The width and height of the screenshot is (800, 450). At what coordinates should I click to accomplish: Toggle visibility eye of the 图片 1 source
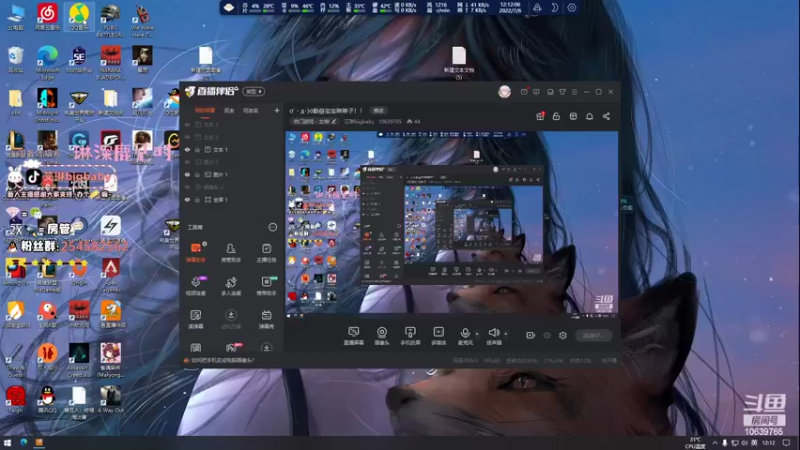click(187, 174)
